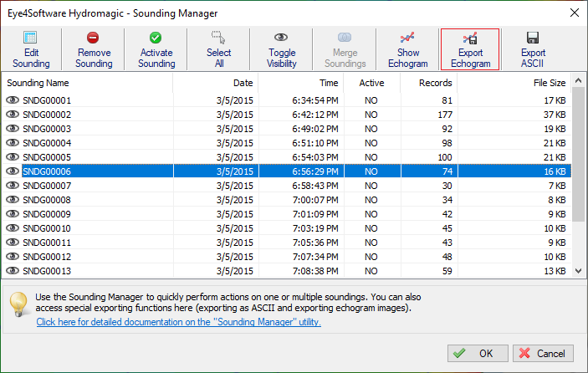Toggle eye icon for SNDG00006
This screenshot has width=588, height=373.
[13, 171]
